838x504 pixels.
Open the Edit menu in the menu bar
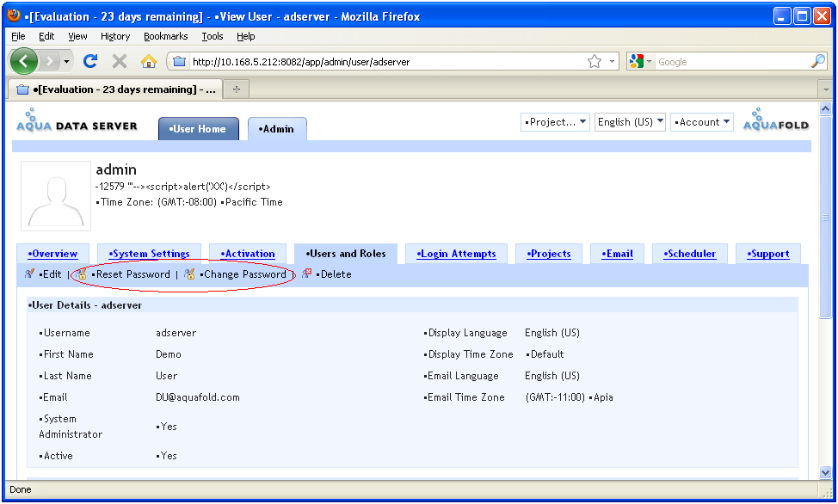46,36
